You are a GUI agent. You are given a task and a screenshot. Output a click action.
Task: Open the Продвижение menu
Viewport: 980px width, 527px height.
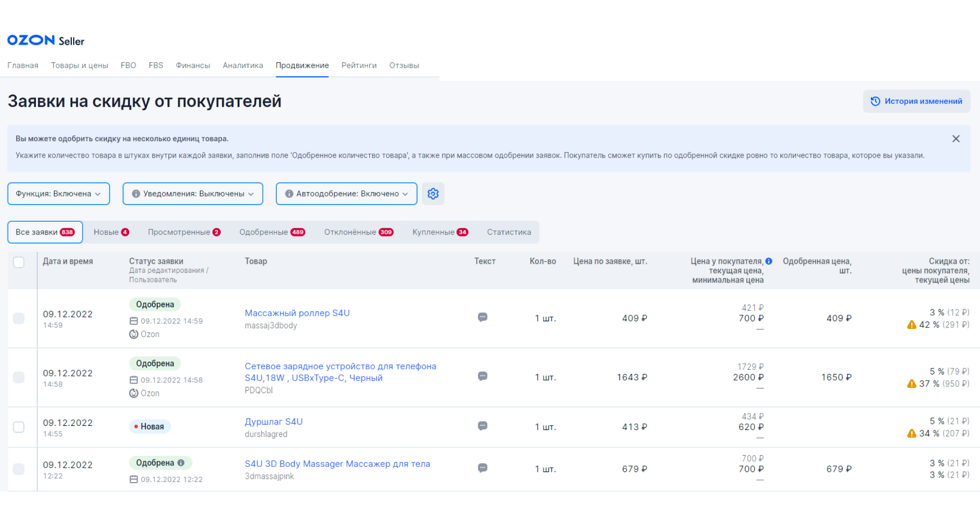click(x=302, y=65)
